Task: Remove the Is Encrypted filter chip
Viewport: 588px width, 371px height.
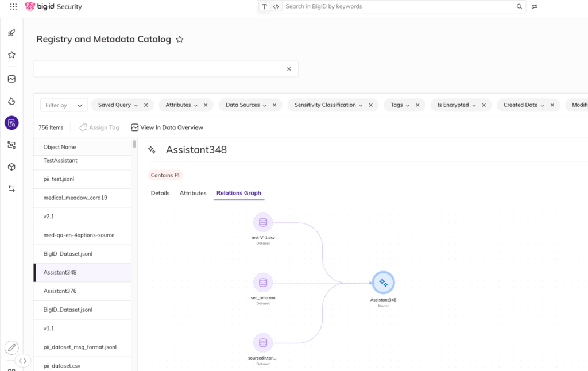Action: (483, 105)
